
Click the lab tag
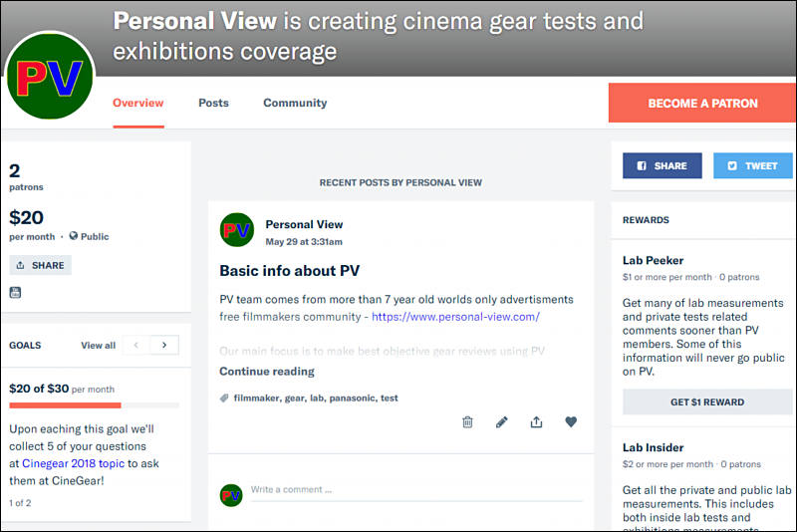[317, 399]
